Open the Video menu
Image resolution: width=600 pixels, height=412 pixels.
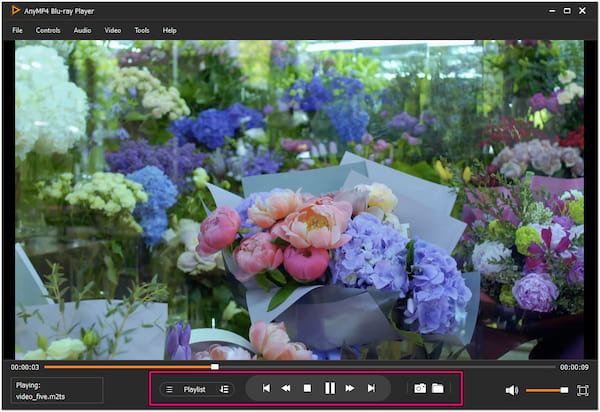click(x=112, y=30)
